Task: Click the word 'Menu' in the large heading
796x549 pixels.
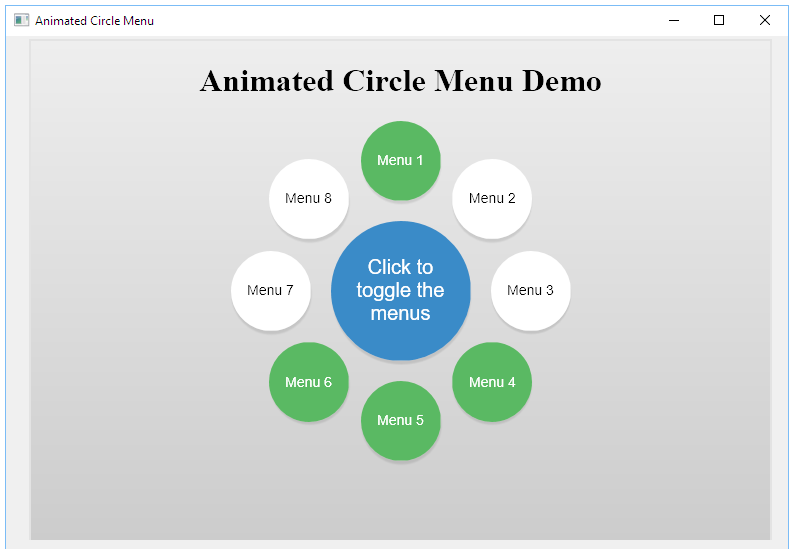Action: pyautogui.click(x=475, y=81)
